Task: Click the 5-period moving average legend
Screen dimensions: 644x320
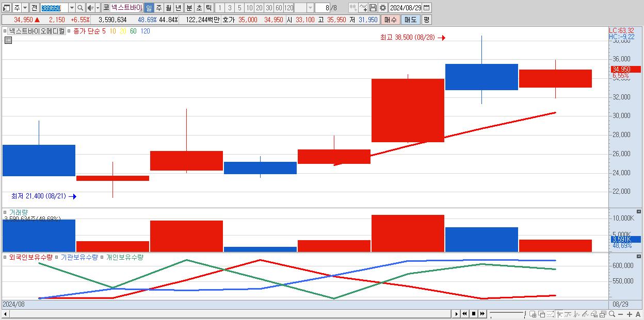Action: (x=104, y=31)
